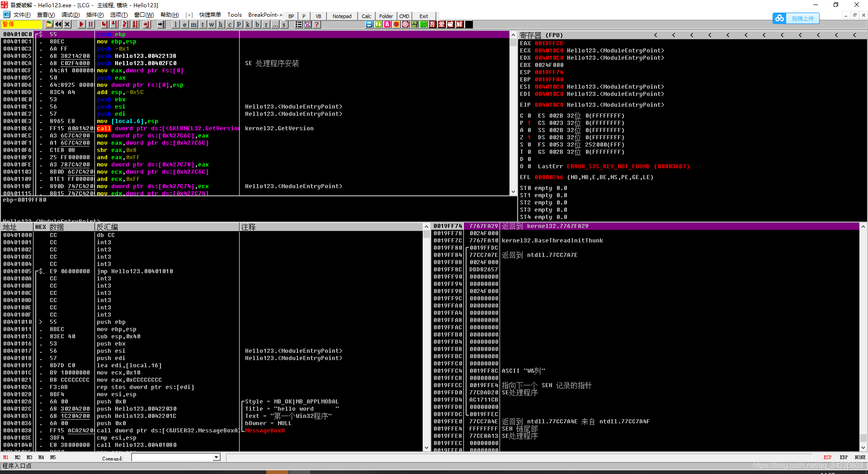
Task: Open the 插件(P) menu
Action: [x=95, y=15]
